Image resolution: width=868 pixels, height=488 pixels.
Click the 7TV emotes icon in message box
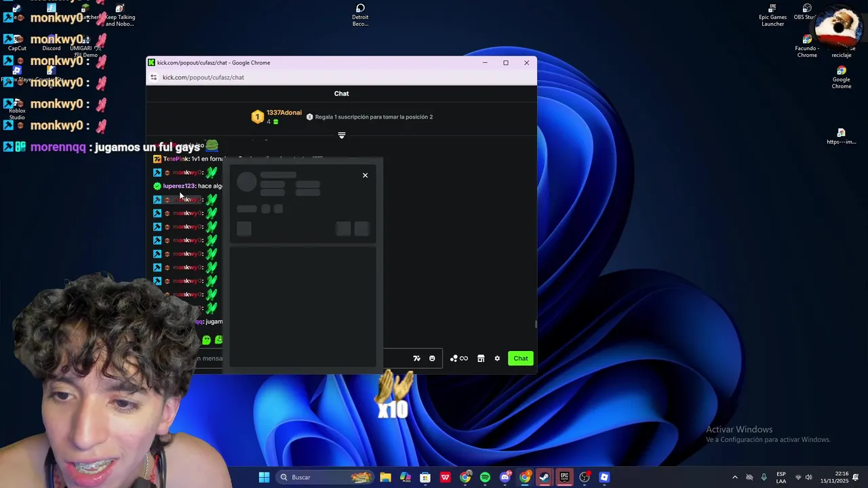click(416, 359)
